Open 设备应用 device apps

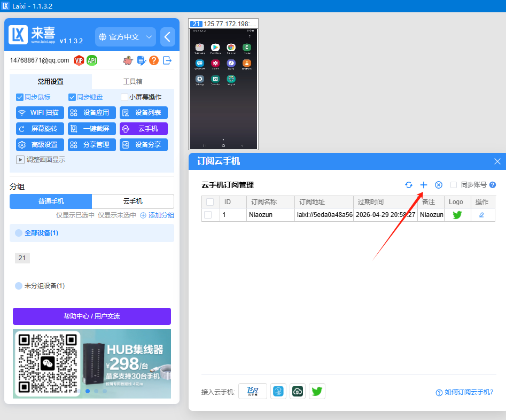(92, 113)
